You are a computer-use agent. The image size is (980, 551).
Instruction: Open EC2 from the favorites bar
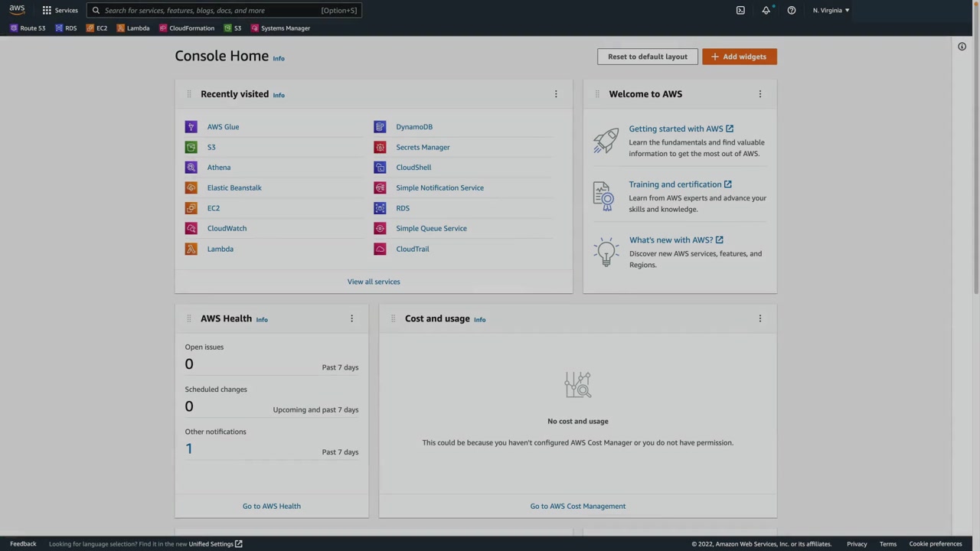tap(96, 28)
